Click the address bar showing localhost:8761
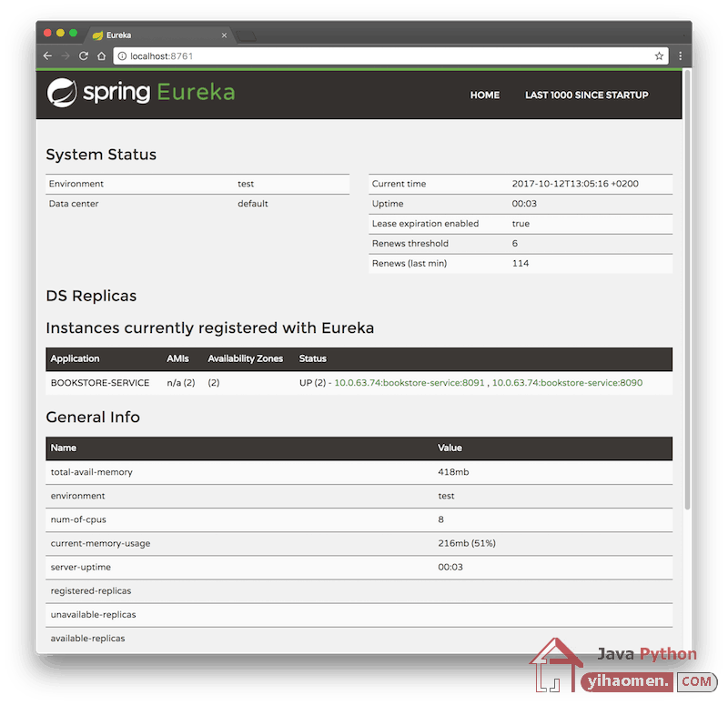728x705 pixels. tap(390, 56)
